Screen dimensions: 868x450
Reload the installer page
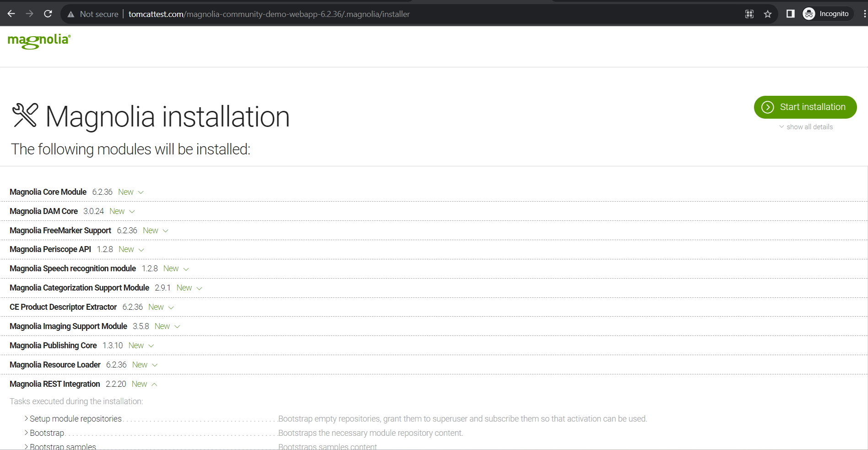48,14
